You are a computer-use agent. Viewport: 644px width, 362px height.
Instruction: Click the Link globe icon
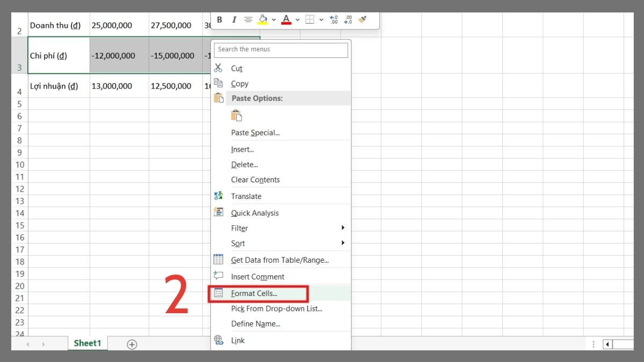click(218, 340)
